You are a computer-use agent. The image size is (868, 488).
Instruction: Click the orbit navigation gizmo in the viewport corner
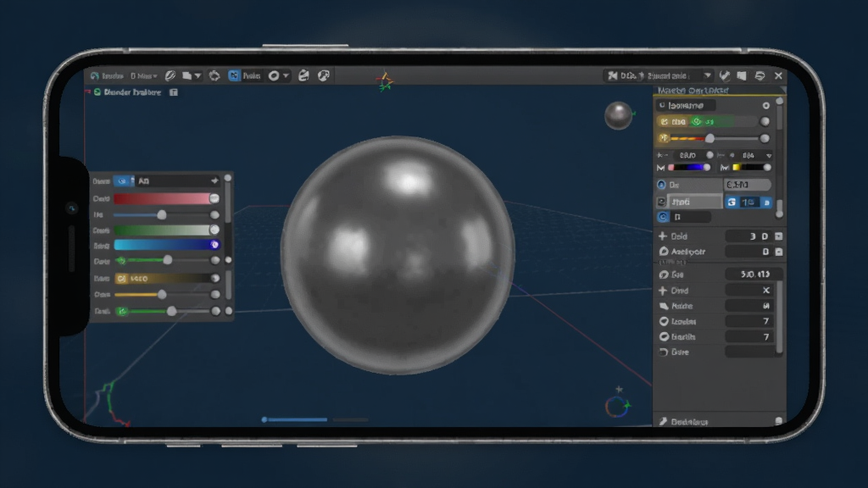coord(617,406)
